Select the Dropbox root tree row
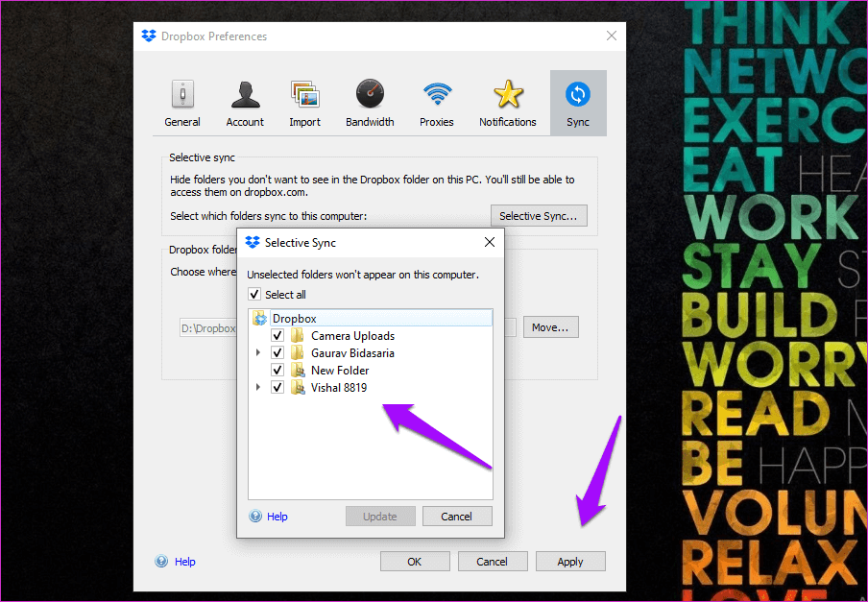The image size is (868, 602). pos(371,318)
